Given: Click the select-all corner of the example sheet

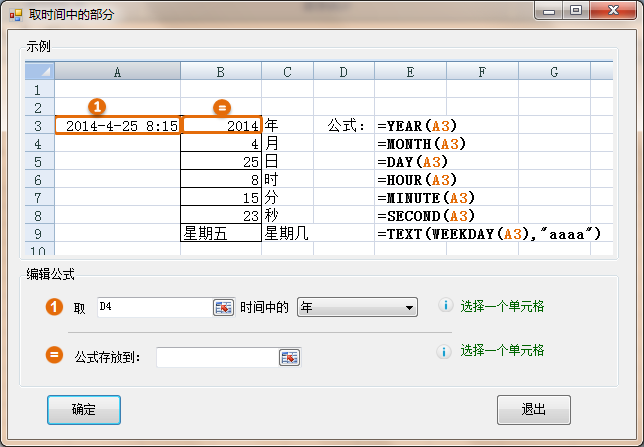Looking at the screenshot, I should click(40, 72).
